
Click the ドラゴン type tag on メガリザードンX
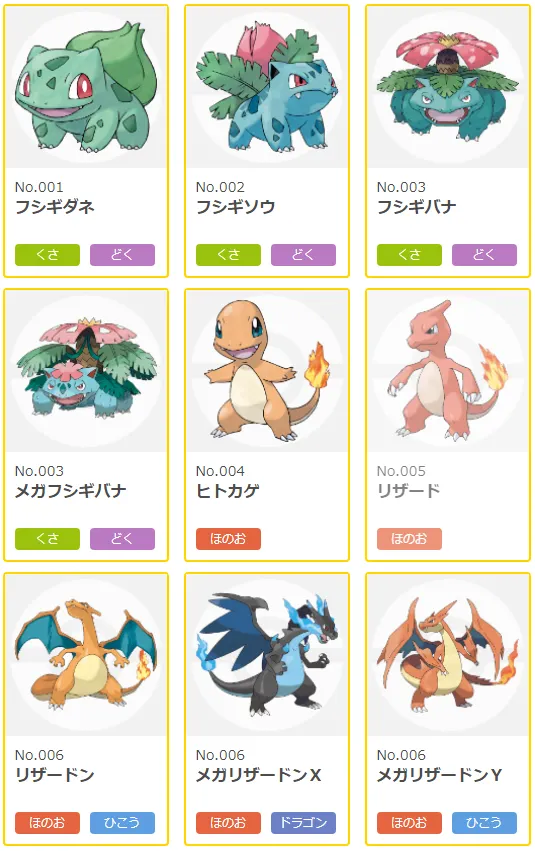coord(303,823)
